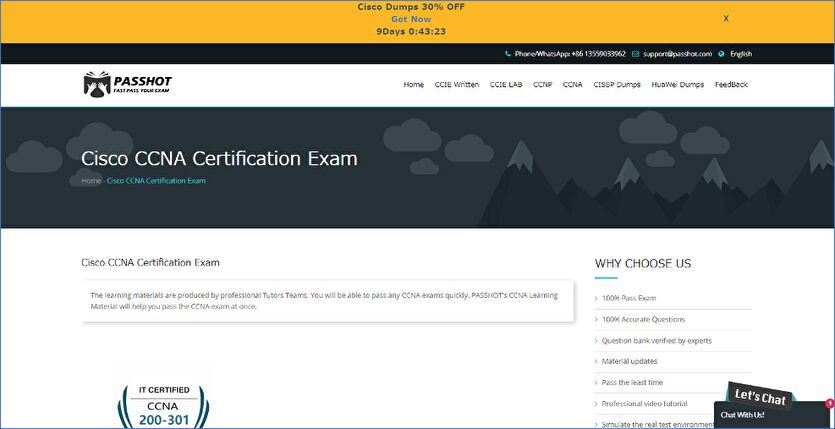The image size is (835, 429).
Task: Click the 100% Pass Exam item
Action: pos(629,298)
